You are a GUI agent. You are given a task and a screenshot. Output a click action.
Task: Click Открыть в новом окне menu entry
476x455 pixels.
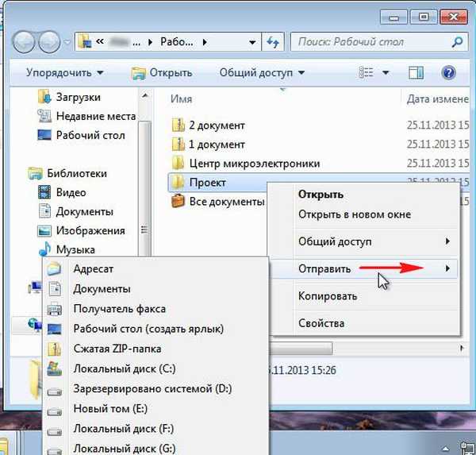coord(354,214)
